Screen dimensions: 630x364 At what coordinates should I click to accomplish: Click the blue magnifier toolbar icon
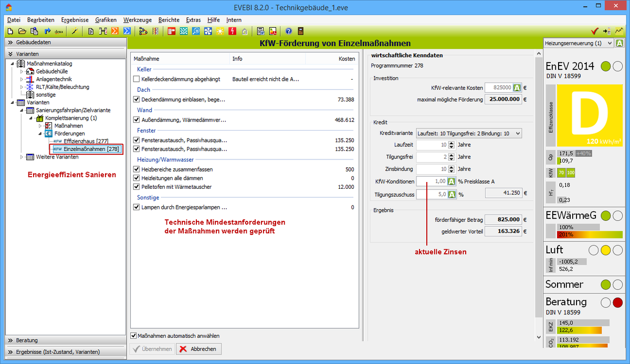pyautogui.click(x=196, y=31)
